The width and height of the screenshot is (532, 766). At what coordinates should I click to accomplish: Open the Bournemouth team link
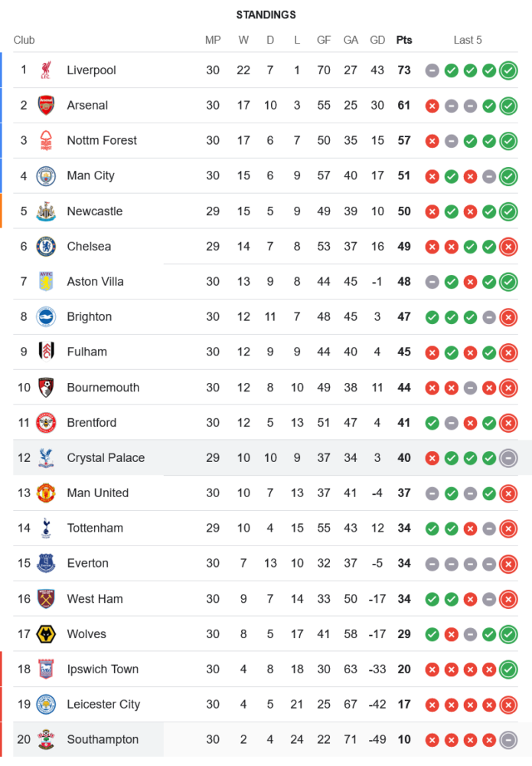(x=103, y=388)
